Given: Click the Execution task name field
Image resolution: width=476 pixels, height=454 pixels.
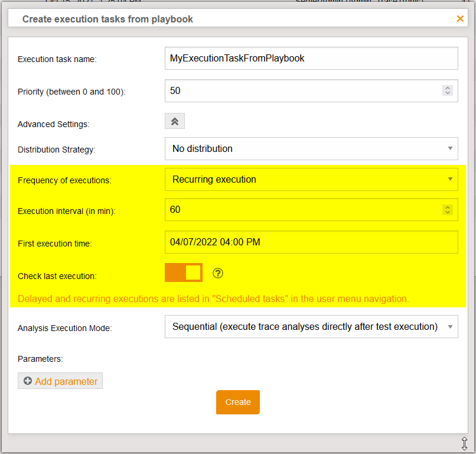Looking at the screenshot, I should (311, 58).
